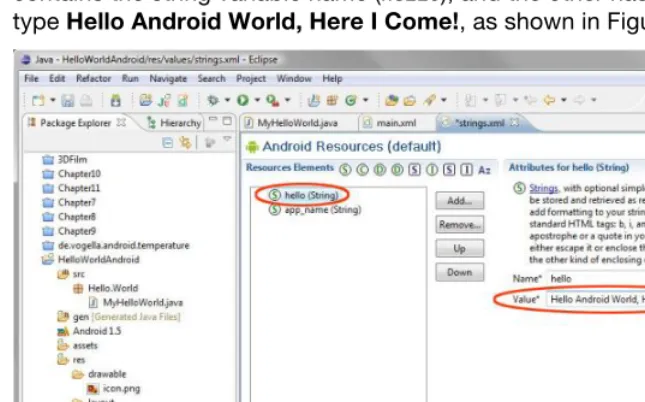Click the New Java Class green C icon
The image size is (645, 402).
coord(351,100)
